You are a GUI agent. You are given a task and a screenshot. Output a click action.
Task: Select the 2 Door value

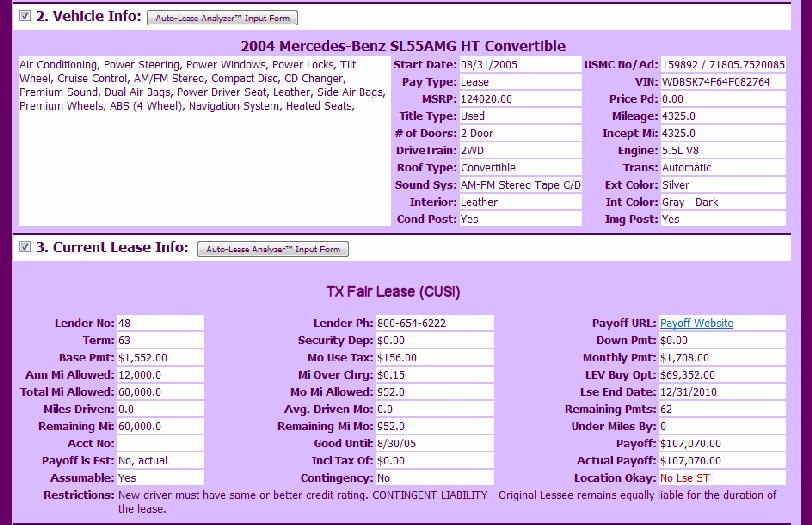520,133
